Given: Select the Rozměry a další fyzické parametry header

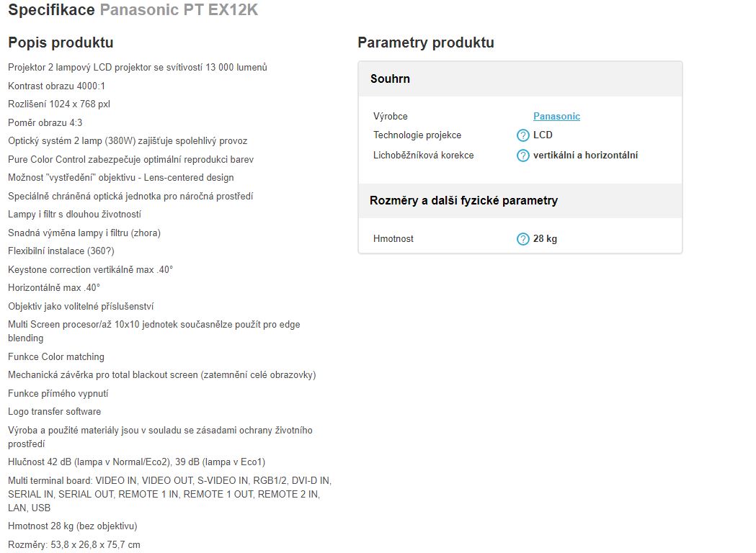Looking at the screenshot, I should pyautogui.click(x=520, y=201).
